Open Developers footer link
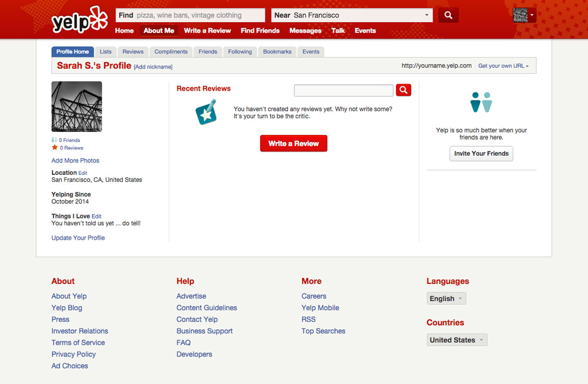Viewport: 588px width, 384px height. (x=194, y=354)
